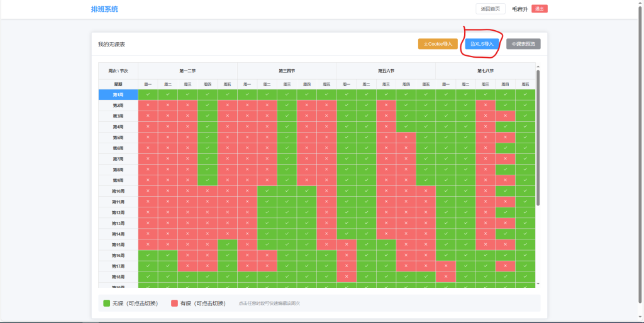
Task: Toggle 第1周 周五 第七八节 availability
Action: coord(525,94)
